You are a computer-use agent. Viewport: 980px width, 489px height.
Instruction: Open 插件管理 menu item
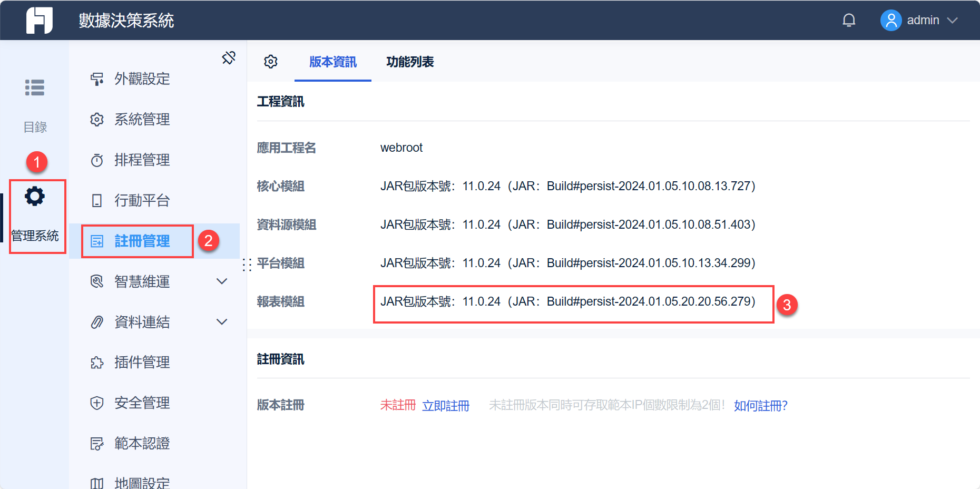[154, 363]
